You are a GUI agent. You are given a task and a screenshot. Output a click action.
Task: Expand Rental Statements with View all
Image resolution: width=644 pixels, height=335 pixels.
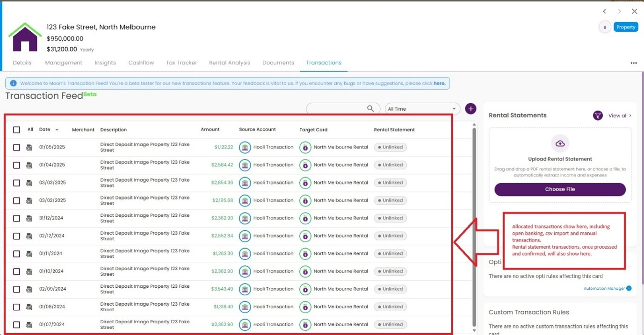(620, 115)
